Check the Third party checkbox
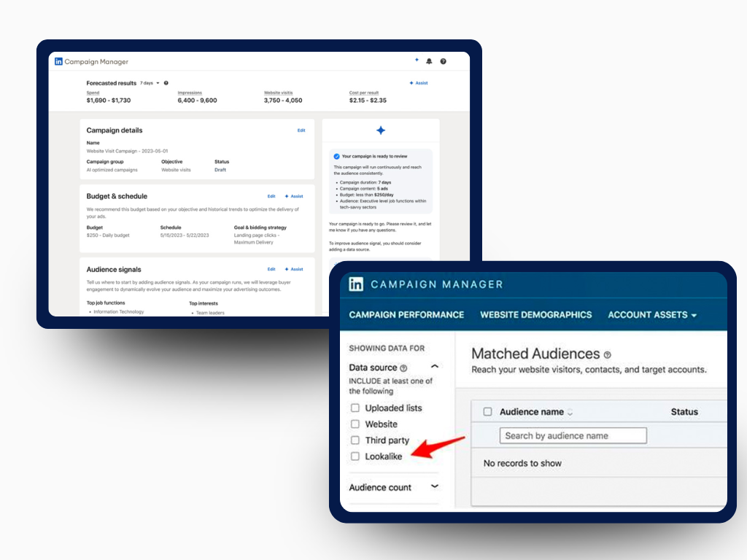This screenshot has height=560, width=747. point(355,440)
